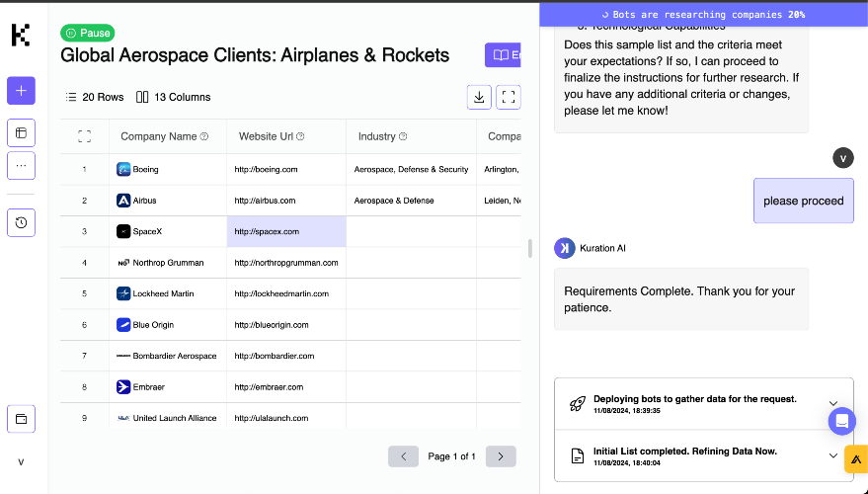Click the Industry column header
Viewport: 868px width, 494px height.
[412, 136]
